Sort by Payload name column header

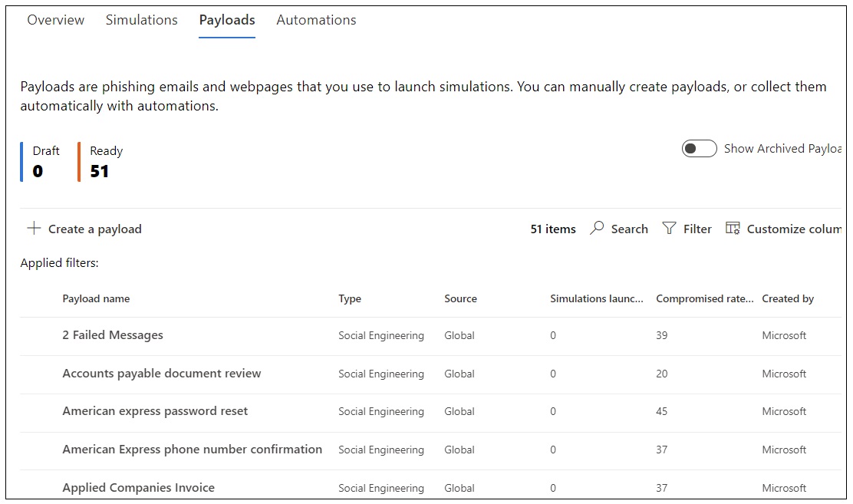tap(96, 299)
